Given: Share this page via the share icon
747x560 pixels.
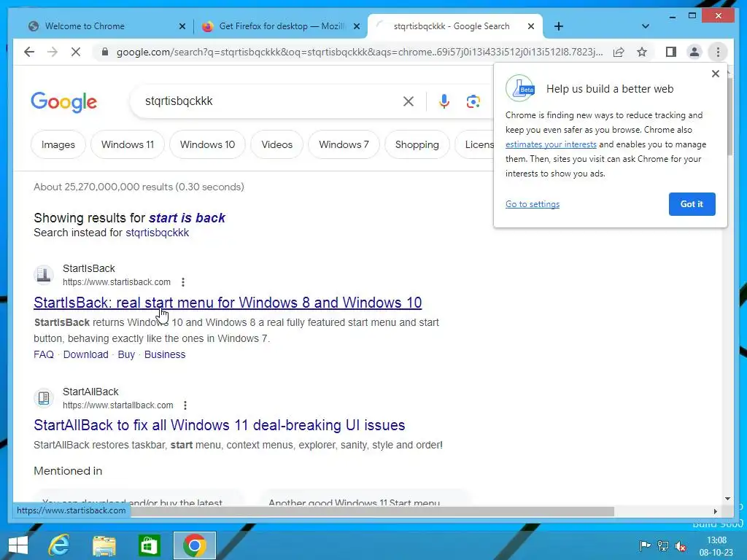Looking at the screenshot, I should pos(619,52).
